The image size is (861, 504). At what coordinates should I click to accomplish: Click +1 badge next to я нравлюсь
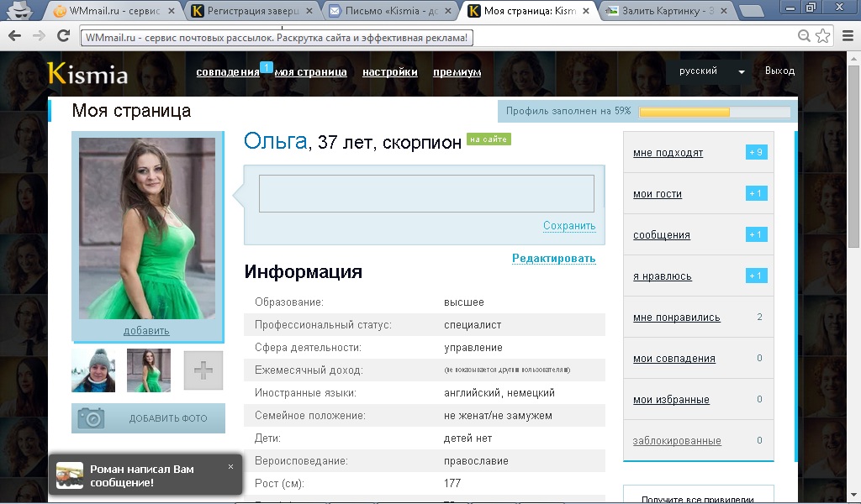pos(756,276)
